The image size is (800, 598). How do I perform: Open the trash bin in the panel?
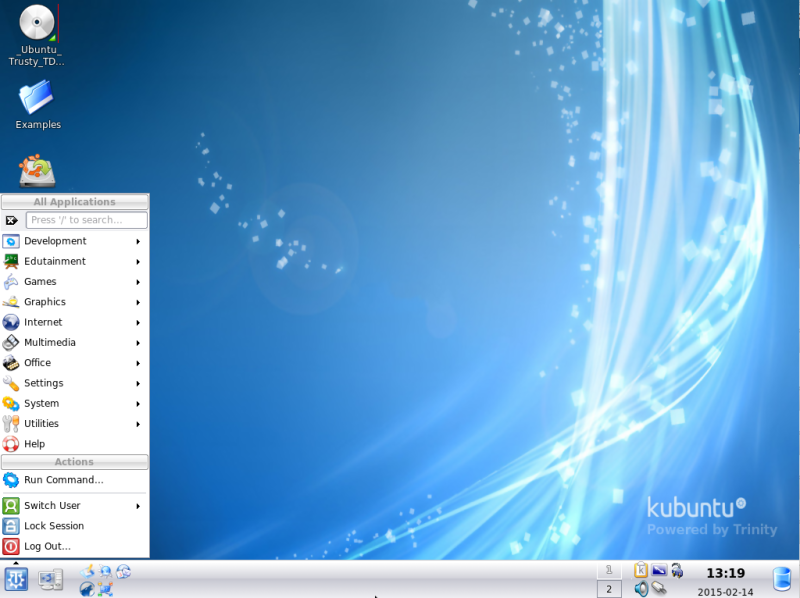(782, 579)
